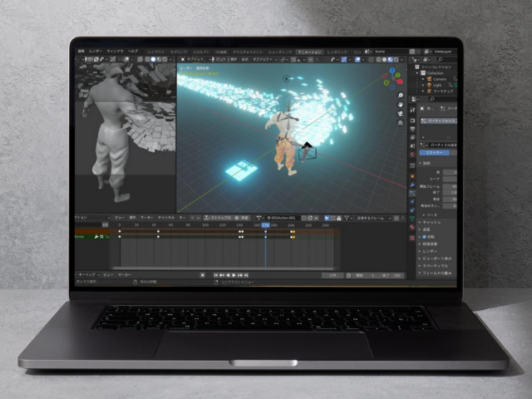Select the パーティクルシステム list entry
Image resolution: width=532 pixels, height=399 pixels.
(x=439, y=121)
